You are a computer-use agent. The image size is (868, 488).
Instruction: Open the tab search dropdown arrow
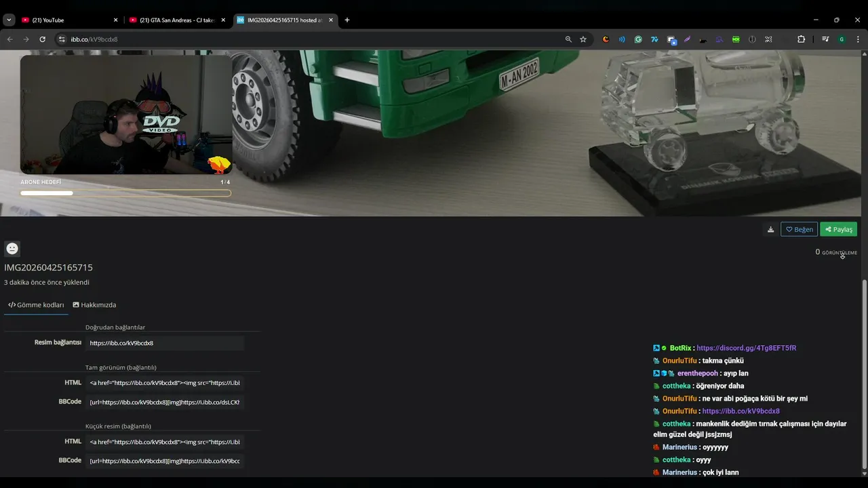tap(9, 20)
